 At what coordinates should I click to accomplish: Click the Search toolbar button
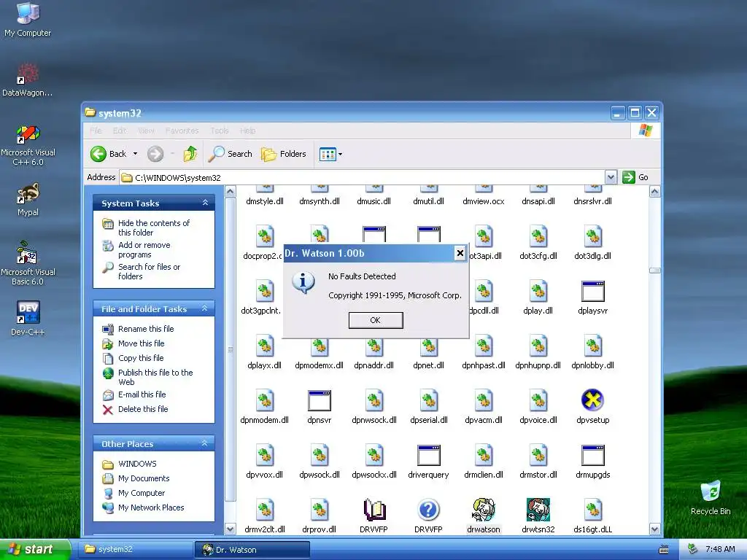coord(230,154)
